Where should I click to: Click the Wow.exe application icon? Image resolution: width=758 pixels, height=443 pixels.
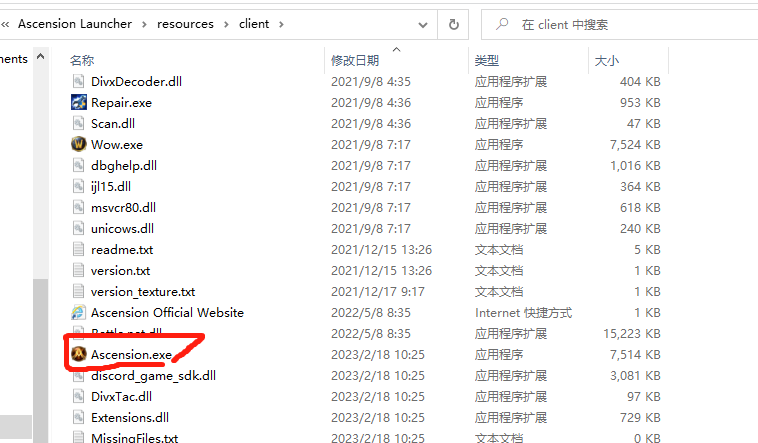[78, 144]
